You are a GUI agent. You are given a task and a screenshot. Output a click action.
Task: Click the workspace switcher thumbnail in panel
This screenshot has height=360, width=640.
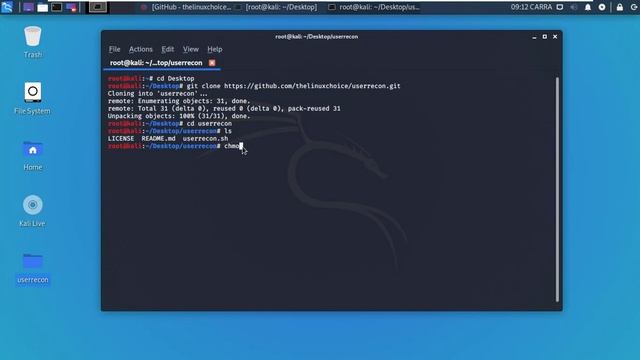coord(98,7)
